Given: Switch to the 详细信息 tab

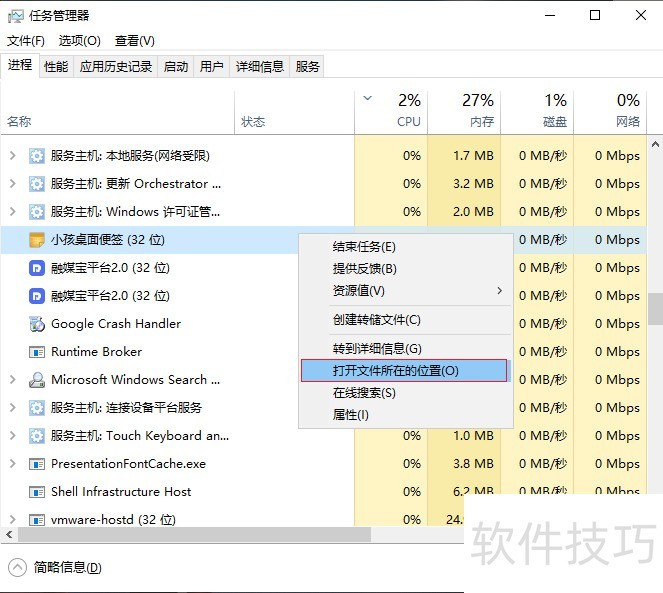Looking at the screenshot, I should [x=260, y=66].
